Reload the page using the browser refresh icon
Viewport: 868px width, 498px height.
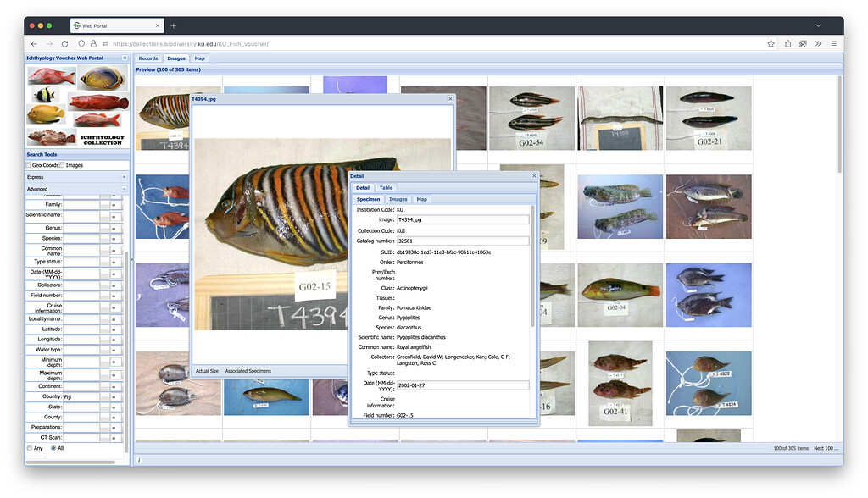[63, 43]
